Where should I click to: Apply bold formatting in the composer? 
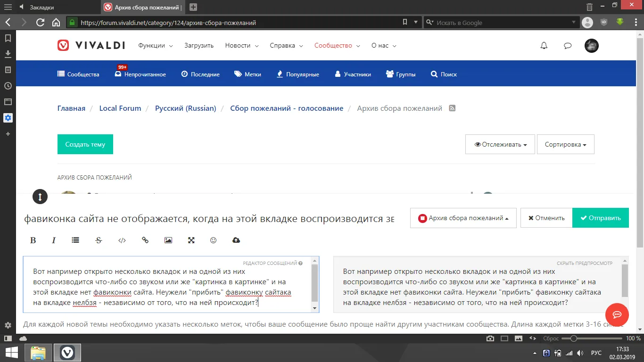tap(33, 240)
